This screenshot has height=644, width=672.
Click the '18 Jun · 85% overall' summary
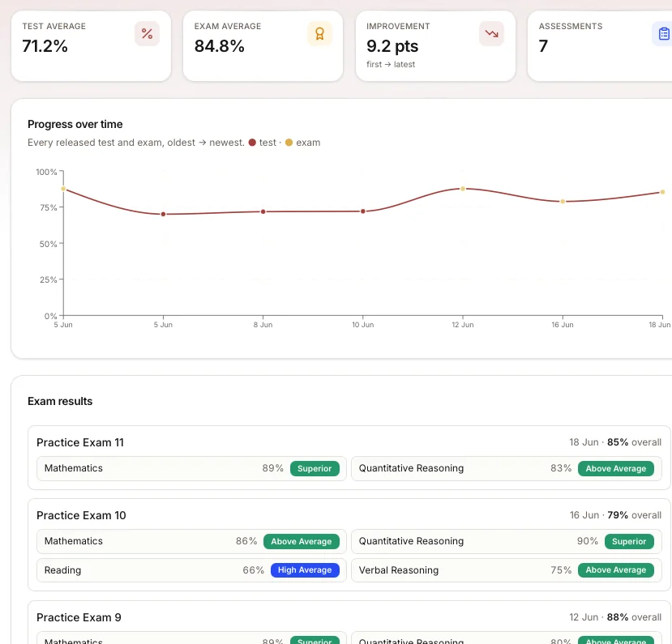615,442
